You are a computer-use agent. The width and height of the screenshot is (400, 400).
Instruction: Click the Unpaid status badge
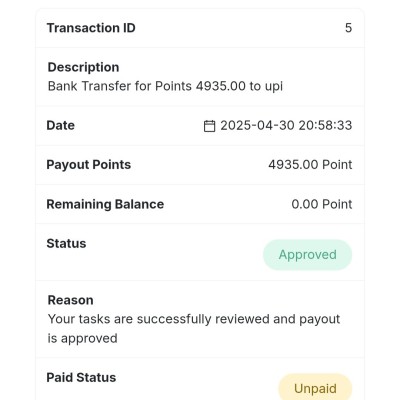(x=315, y=387)
